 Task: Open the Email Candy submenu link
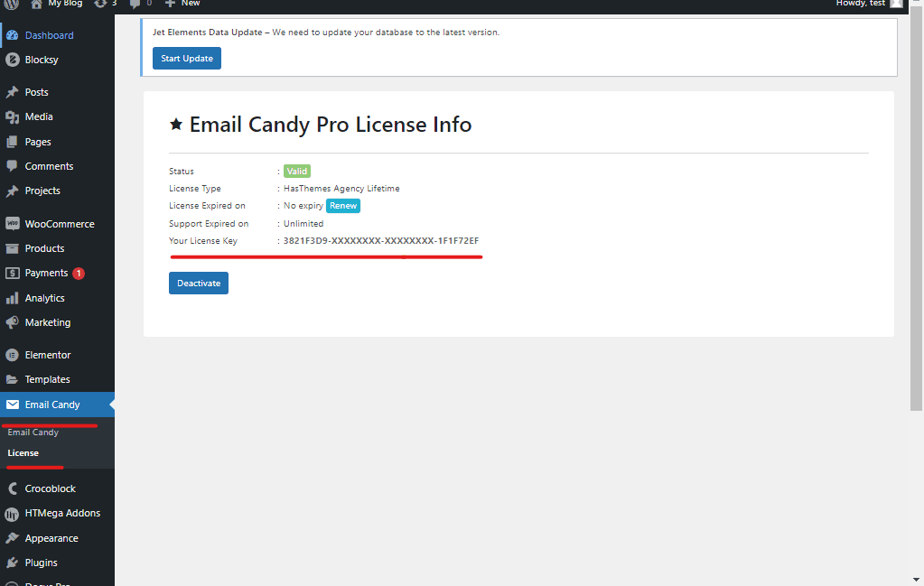[33, 433]
